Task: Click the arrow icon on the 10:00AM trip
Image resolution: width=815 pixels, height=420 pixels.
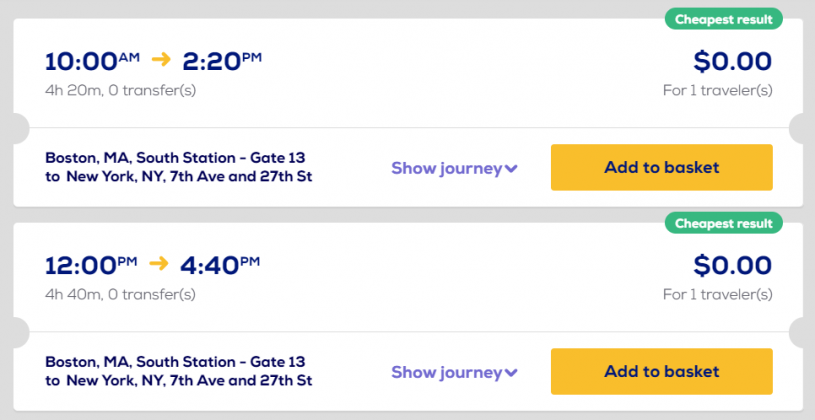Action: [x=162, y=61]
